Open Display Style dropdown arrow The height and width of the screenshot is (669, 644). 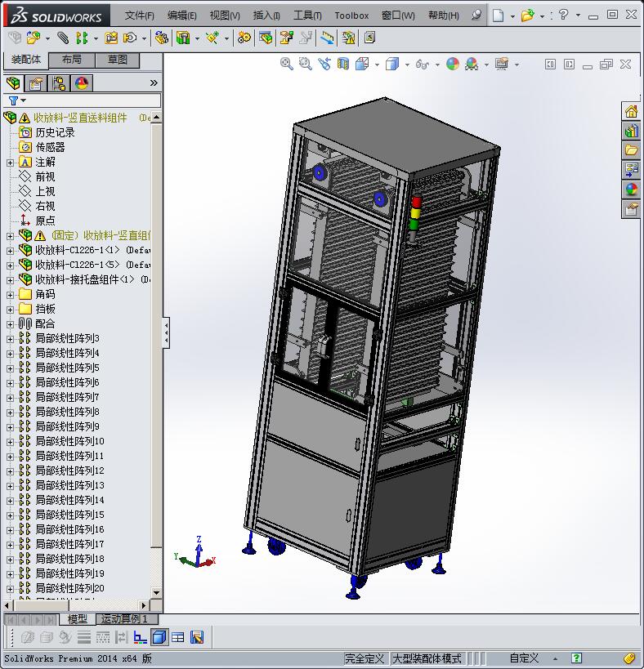[407, 65]
